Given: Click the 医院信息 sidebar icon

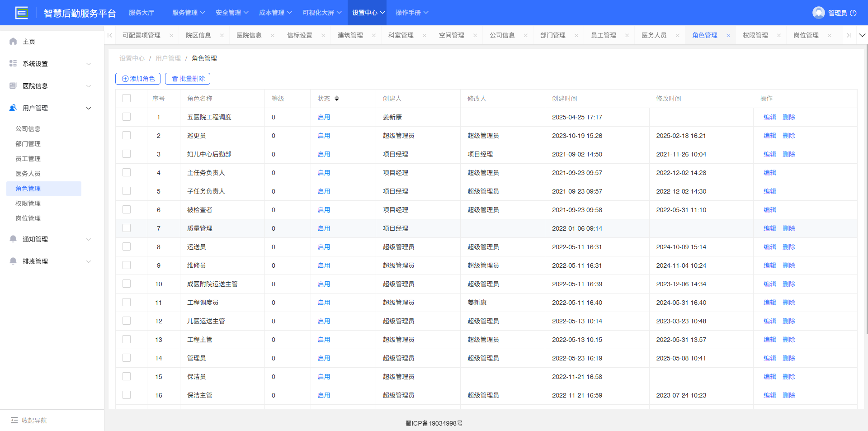Looking at the screenshot, I should 13,85.
